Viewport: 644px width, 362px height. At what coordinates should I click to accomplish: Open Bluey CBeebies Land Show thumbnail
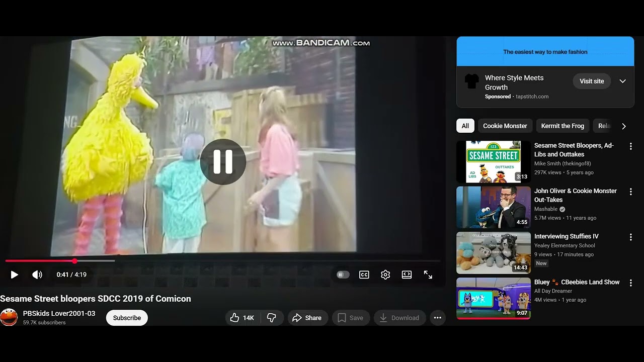pyautogui.click(x=494, y=299)
